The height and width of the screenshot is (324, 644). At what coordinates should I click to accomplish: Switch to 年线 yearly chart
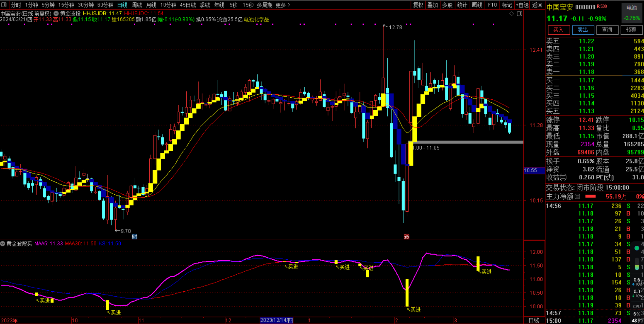[x=219, y=5]
